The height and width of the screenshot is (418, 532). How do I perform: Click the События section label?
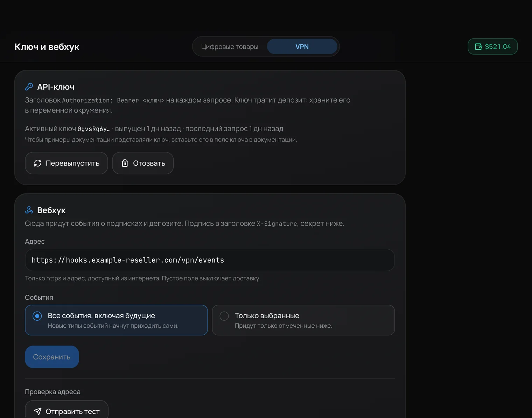click(39, 298)
